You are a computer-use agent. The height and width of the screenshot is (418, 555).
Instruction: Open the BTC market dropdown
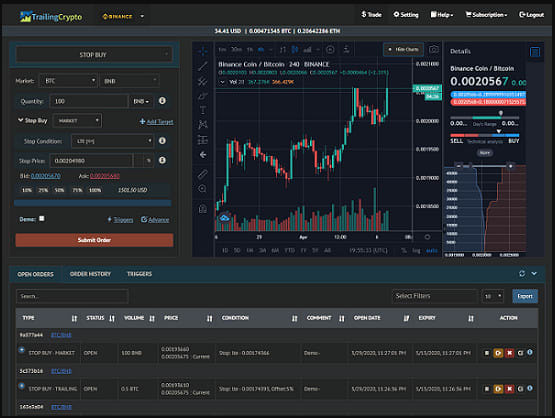coord(68,81)
